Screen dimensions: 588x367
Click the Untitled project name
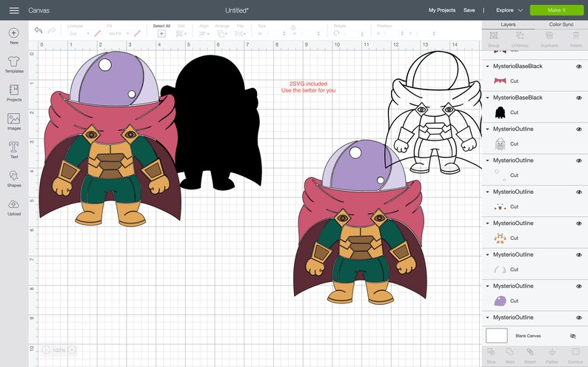coord(237,10)
